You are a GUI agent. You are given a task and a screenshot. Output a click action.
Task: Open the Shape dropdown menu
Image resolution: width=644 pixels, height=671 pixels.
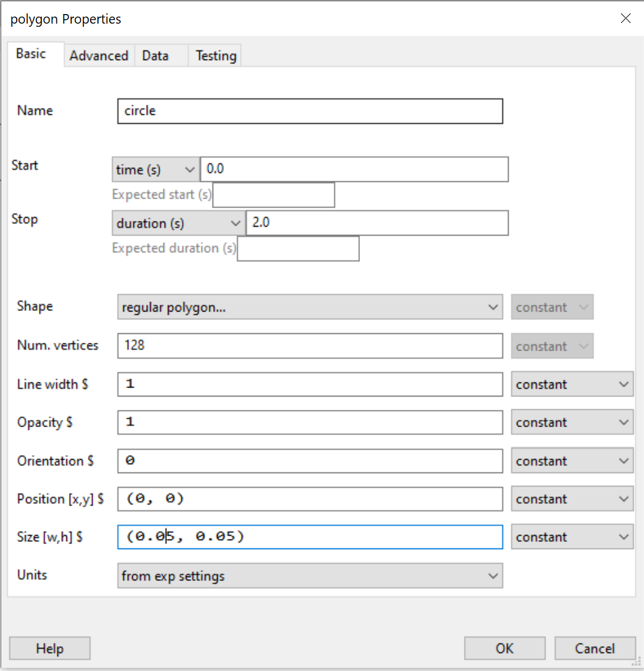(310, 307)
